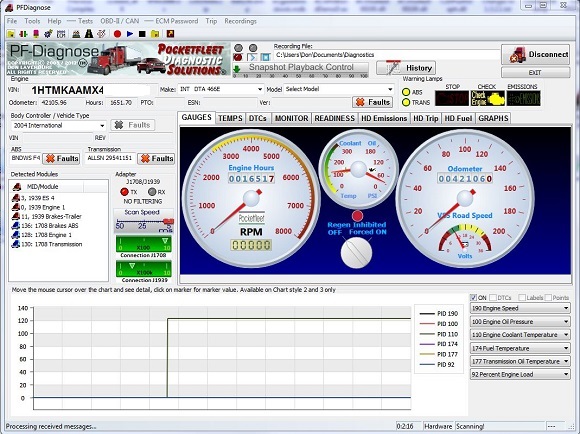Click the TX red adapter indicator
This screenshot has height=434, width=580.
[125, 192]
